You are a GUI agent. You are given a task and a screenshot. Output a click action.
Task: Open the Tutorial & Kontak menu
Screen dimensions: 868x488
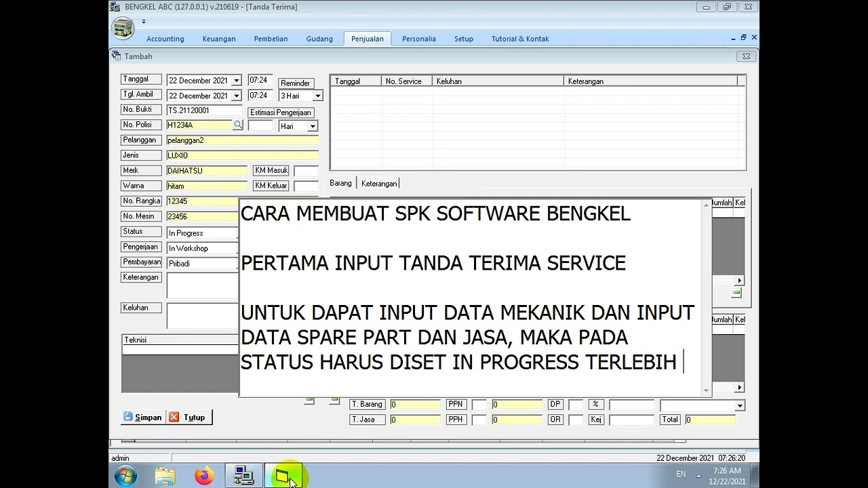coord(520,39)
